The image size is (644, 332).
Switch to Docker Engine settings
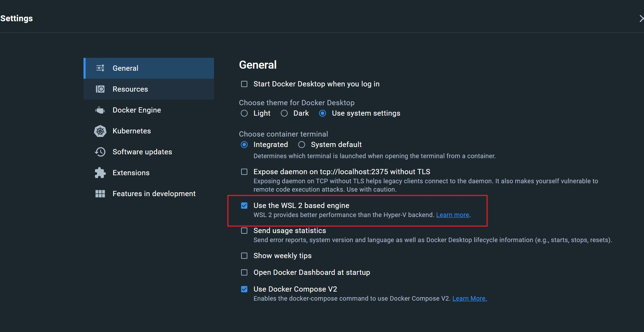coord(149,110)
